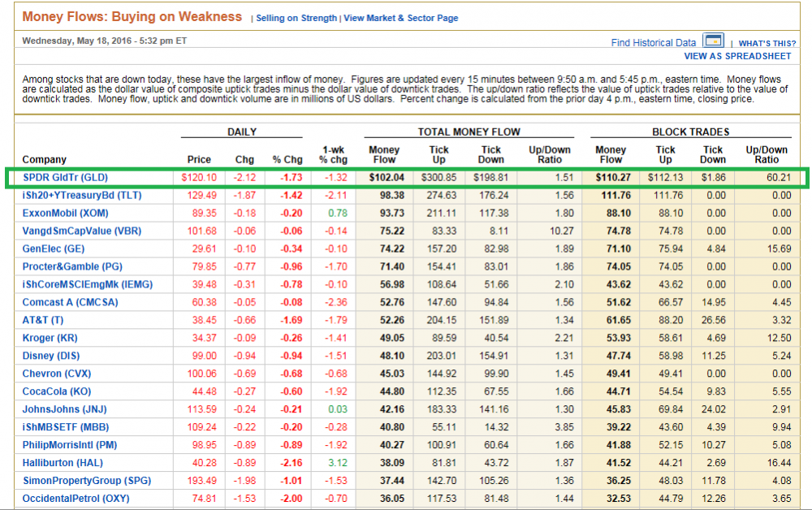
Task: Select the Kroger (KR) link
Action: coord(50,339)
